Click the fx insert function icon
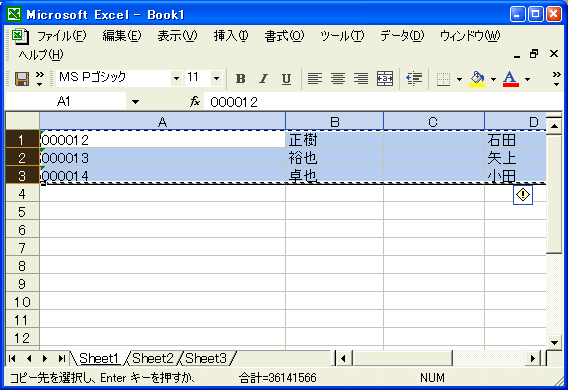This screenshot has width=568, height=390. [195, 102]
